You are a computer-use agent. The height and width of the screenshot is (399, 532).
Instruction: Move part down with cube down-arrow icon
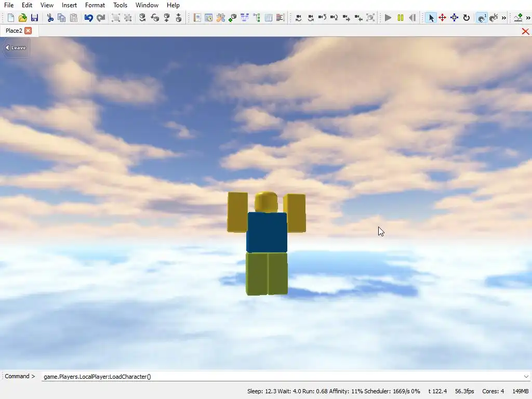179,18
